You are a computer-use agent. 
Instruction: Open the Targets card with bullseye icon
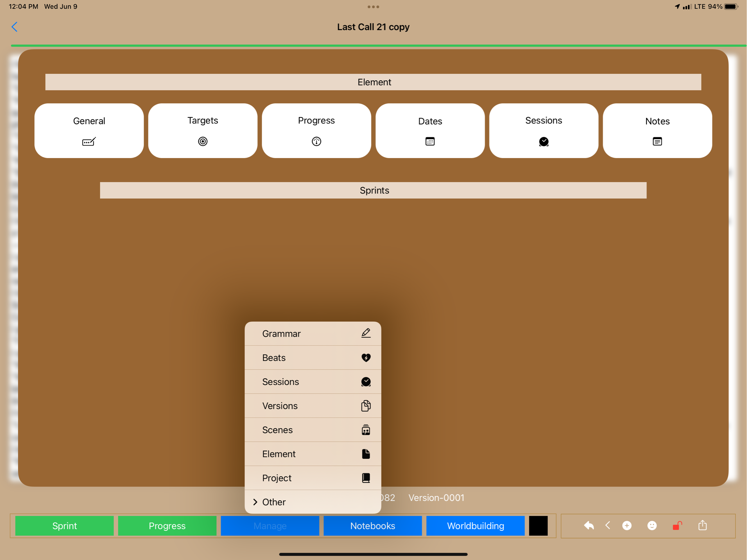pos(203,131)
